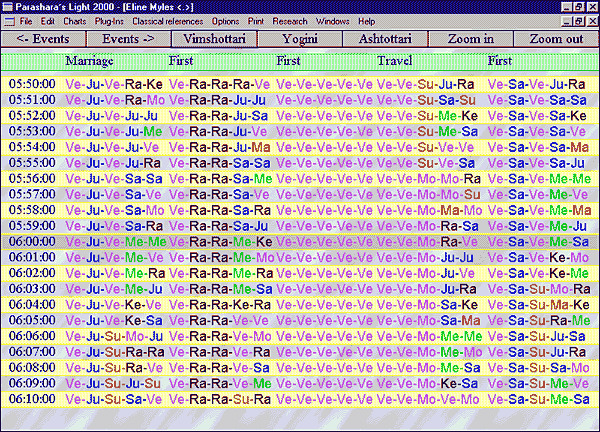600x432 pixels.
Task: Click the Zoom out button
Action: click(556, 39)
